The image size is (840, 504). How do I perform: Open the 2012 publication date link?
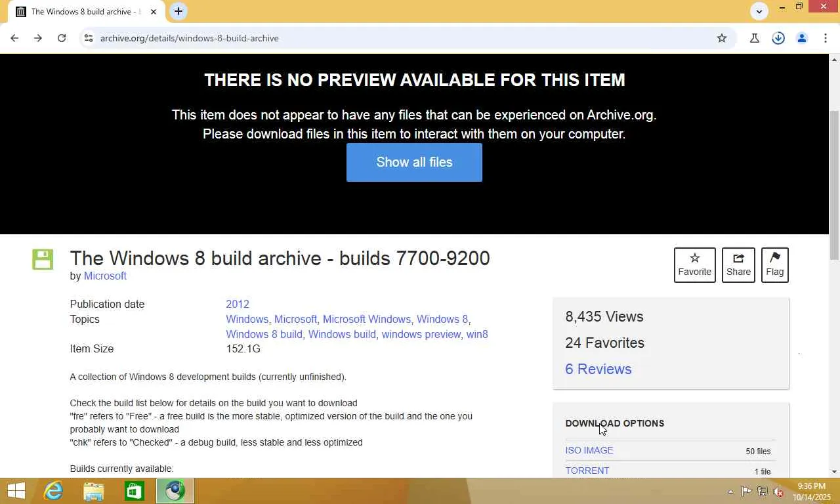click(238, 304)
